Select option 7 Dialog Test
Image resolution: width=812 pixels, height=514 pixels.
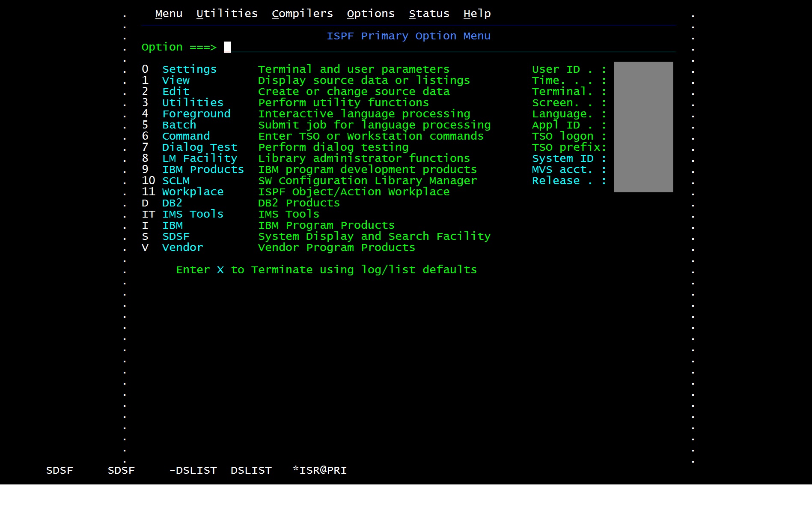199,147
